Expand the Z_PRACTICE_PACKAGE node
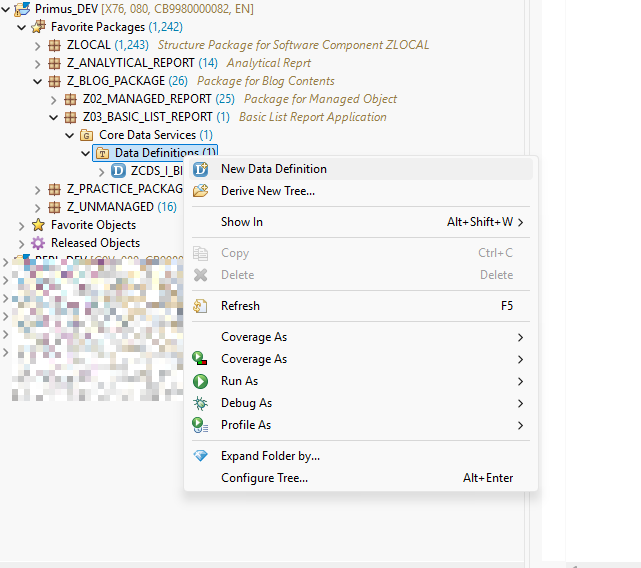 pos(38,190)
